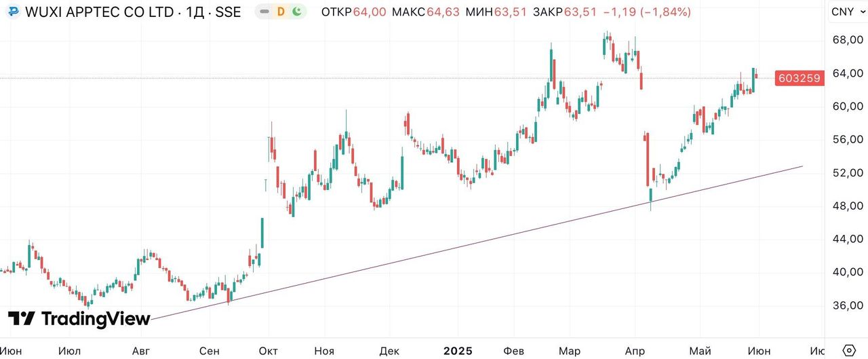Click the green moon market status icon

296,12
